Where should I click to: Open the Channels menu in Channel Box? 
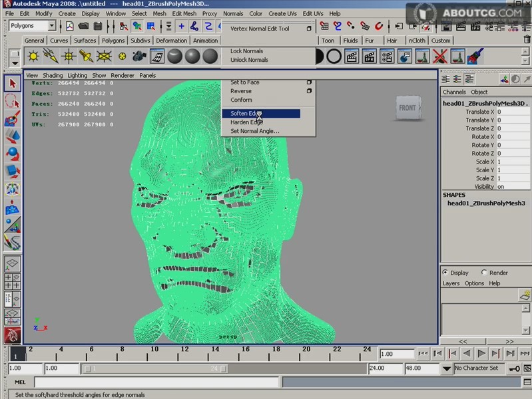[x=454, y=92]
